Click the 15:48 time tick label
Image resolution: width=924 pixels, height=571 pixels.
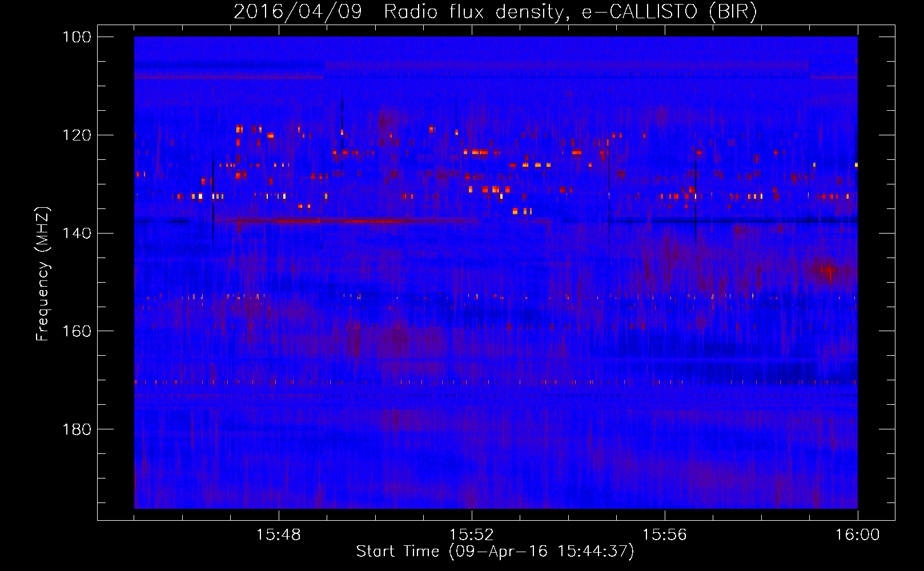click(279, 535)
